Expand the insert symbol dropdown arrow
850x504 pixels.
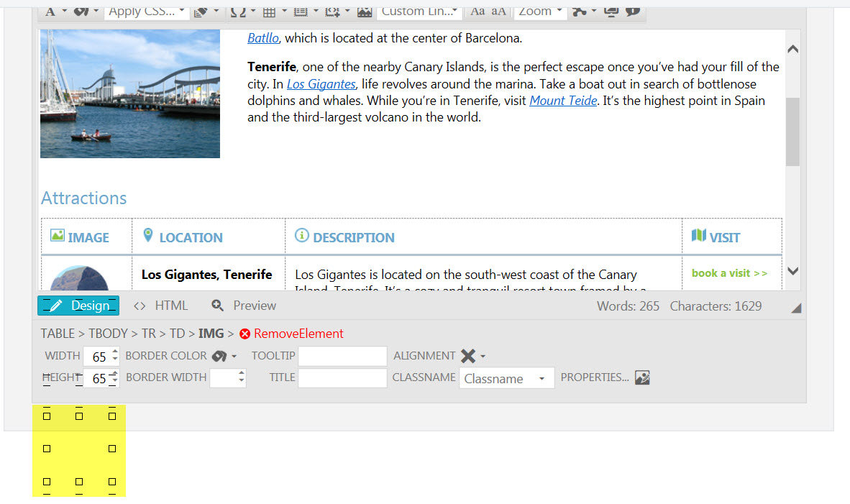click(253, 11)
